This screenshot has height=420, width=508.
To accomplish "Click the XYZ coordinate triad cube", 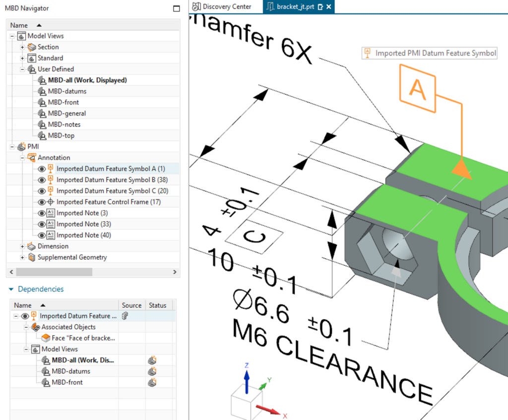I will (247, 401).
